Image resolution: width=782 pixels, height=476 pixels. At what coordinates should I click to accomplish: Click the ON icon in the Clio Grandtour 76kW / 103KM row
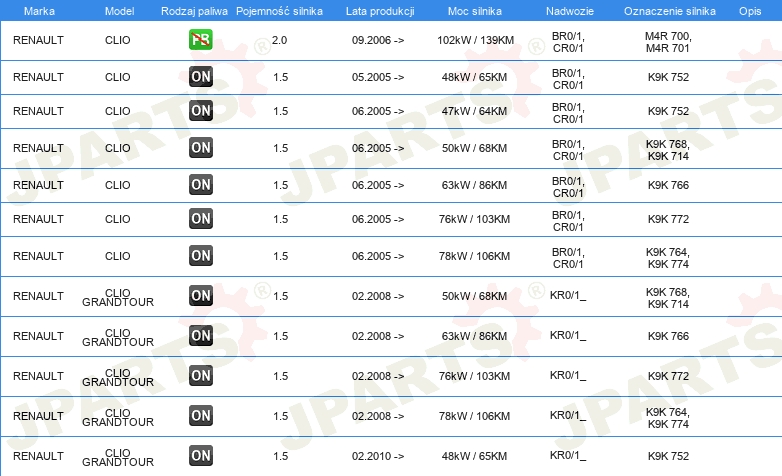(201, 375)
